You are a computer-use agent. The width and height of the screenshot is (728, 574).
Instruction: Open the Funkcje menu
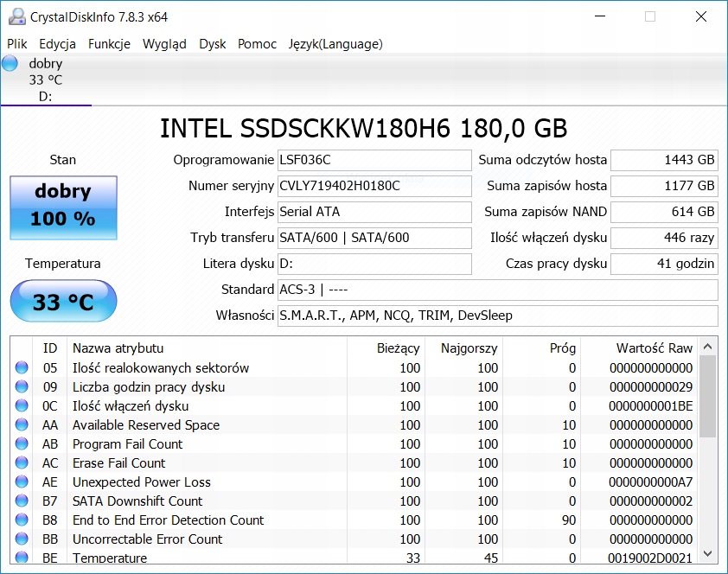(109, 44)
